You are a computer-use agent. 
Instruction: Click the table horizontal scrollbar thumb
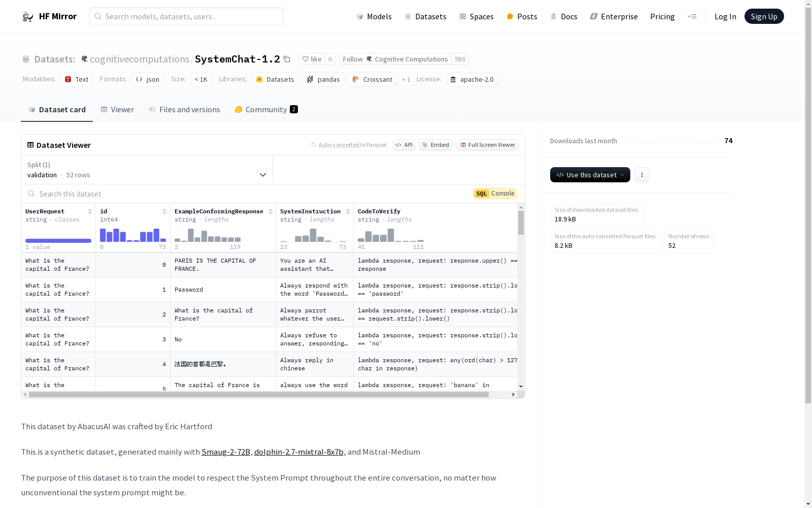coord(259,394)
